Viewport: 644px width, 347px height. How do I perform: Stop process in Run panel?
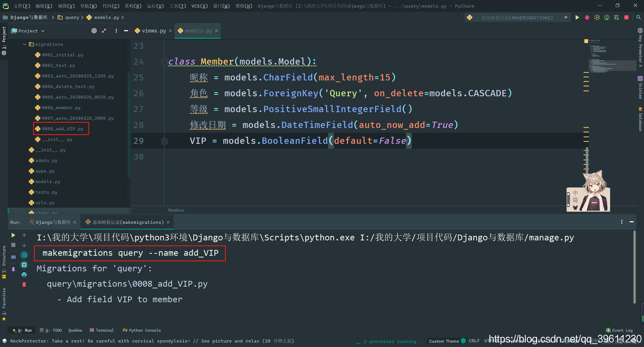tap(13, 245)
